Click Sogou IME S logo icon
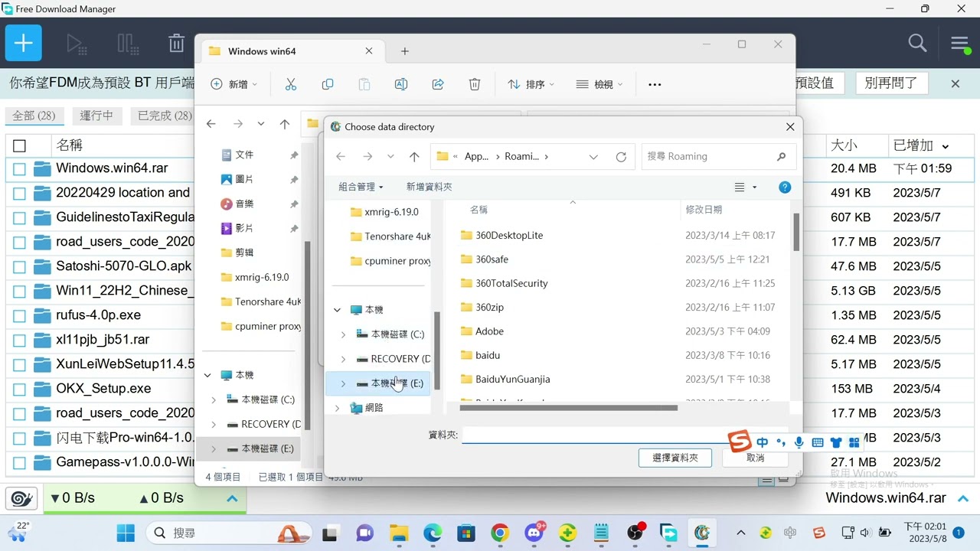 [x=740, y=442]
